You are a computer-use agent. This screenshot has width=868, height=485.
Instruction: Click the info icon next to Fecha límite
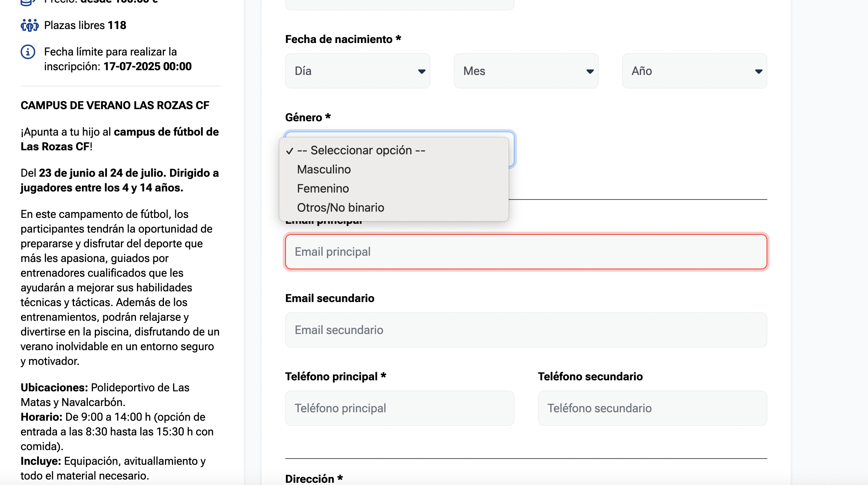point(28,52)
